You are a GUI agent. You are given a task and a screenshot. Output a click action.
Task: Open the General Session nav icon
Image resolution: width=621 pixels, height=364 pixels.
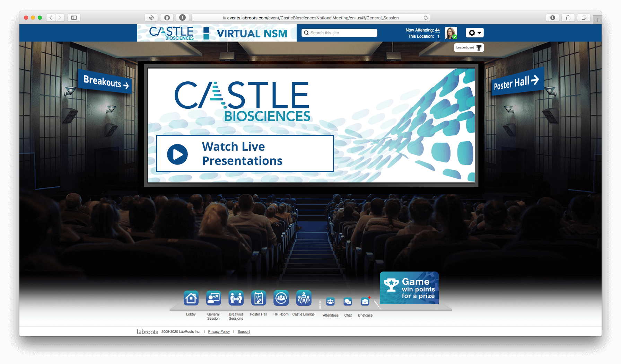(x=213, y=298)
